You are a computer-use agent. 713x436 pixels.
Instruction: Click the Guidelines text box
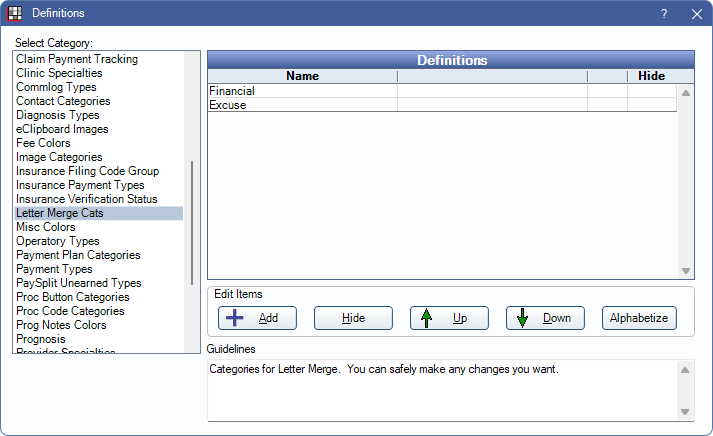coord(442,390)
